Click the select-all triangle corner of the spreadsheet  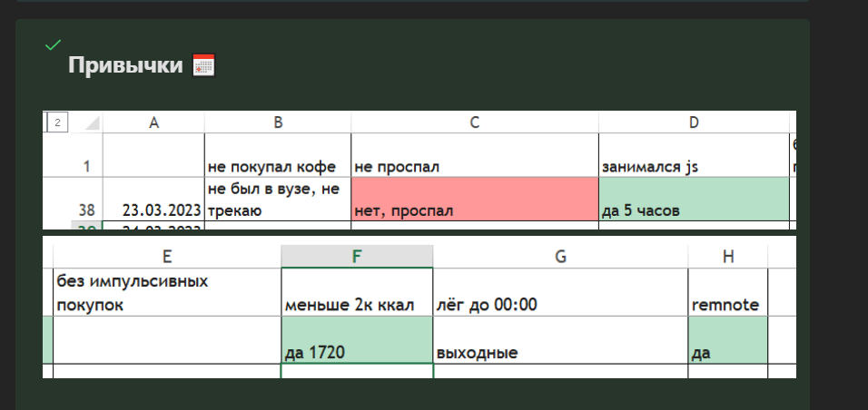coord(92,122)
